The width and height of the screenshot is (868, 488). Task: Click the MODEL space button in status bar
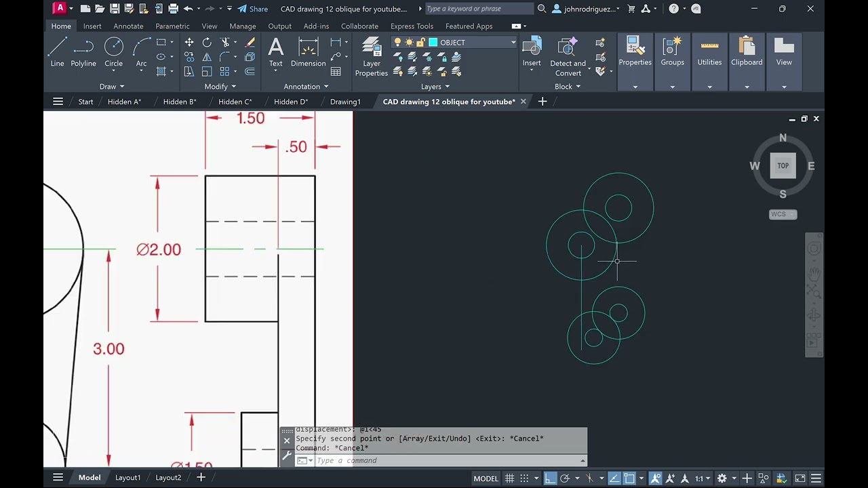486,478
